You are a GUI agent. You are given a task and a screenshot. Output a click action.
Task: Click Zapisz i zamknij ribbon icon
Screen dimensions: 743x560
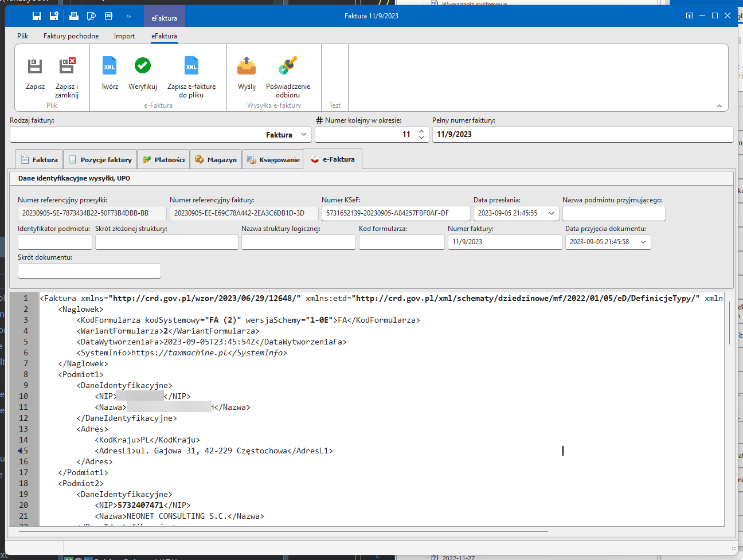tap(67, 67)
